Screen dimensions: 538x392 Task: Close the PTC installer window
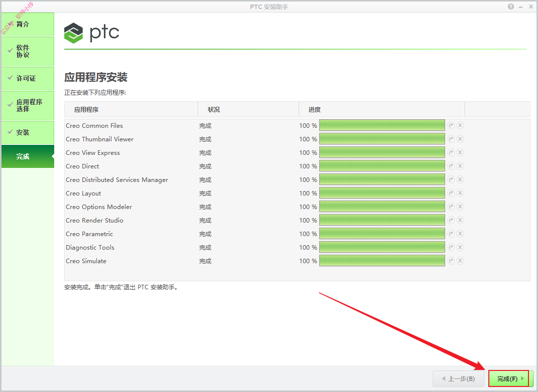point(531,7)
